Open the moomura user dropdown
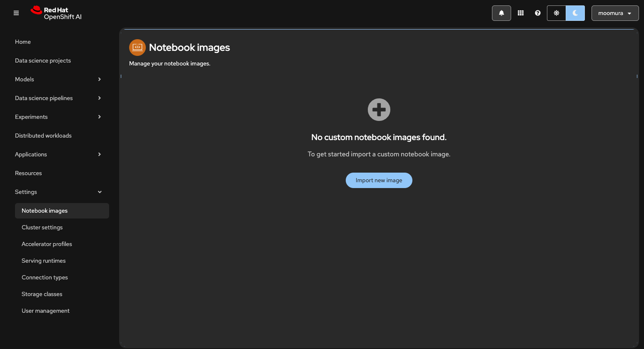644x349 pixels. pos(615,13)
